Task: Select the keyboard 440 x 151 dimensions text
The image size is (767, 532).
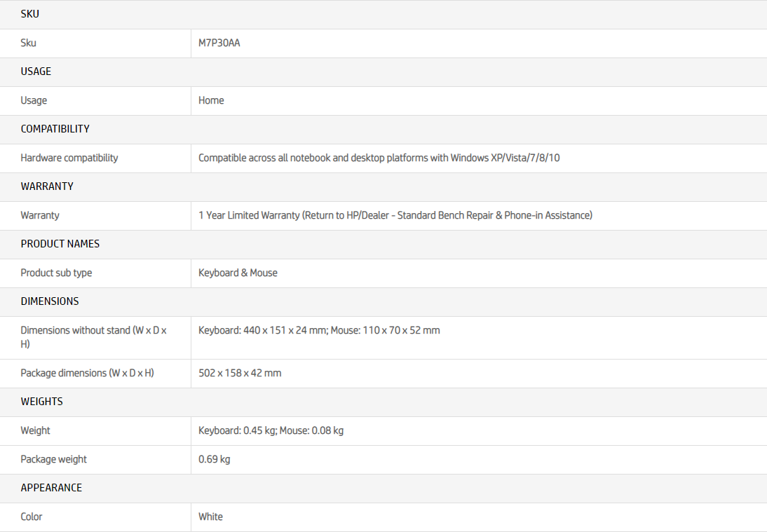Action: (x=263, y=331)
